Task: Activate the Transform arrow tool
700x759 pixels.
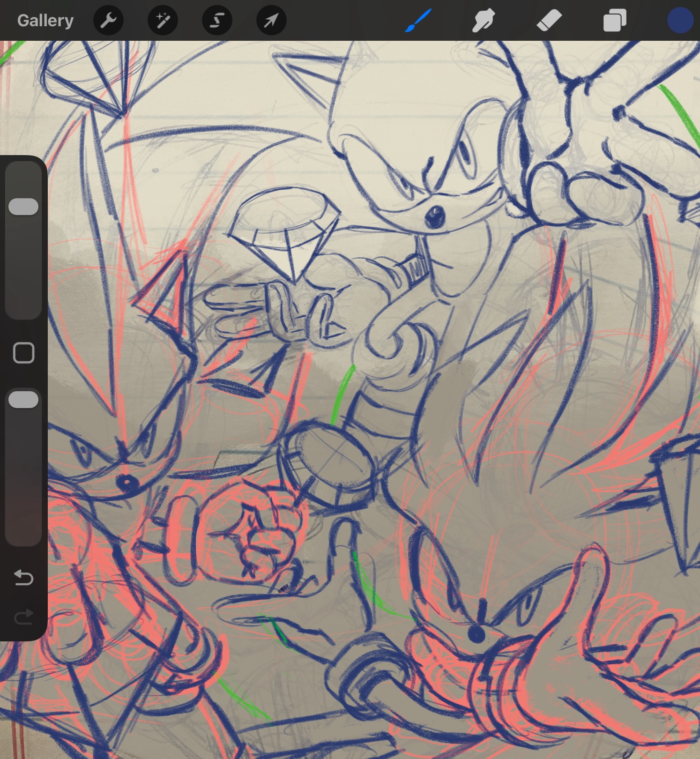Action: coord(271,21)
